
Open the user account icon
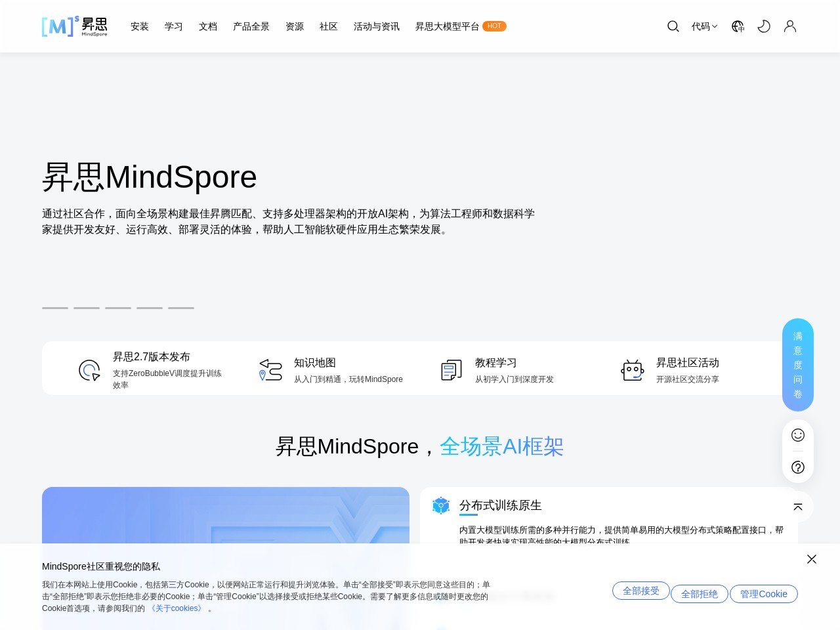pyautogui.click(x=790, y=26)
